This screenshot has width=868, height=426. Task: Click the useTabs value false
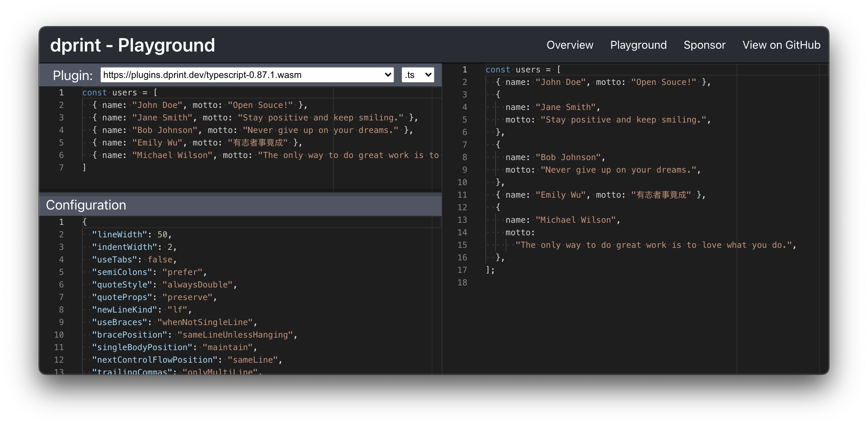[x=160, y=260]
